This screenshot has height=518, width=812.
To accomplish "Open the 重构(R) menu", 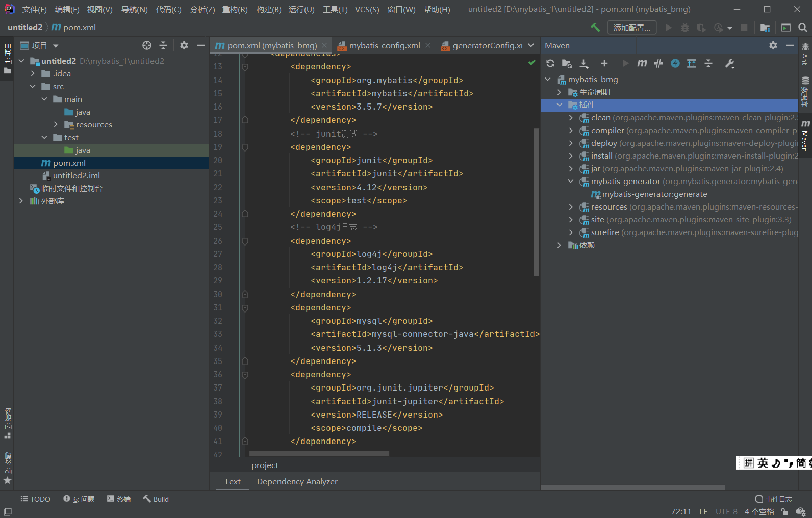I will [235, 10].
